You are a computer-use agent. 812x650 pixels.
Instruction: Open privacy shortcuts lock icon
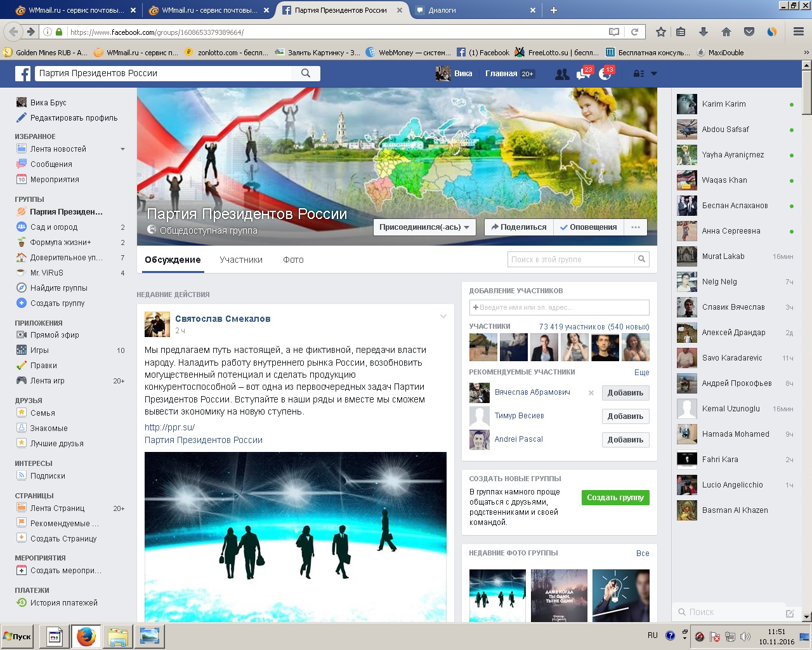point(639,74)
